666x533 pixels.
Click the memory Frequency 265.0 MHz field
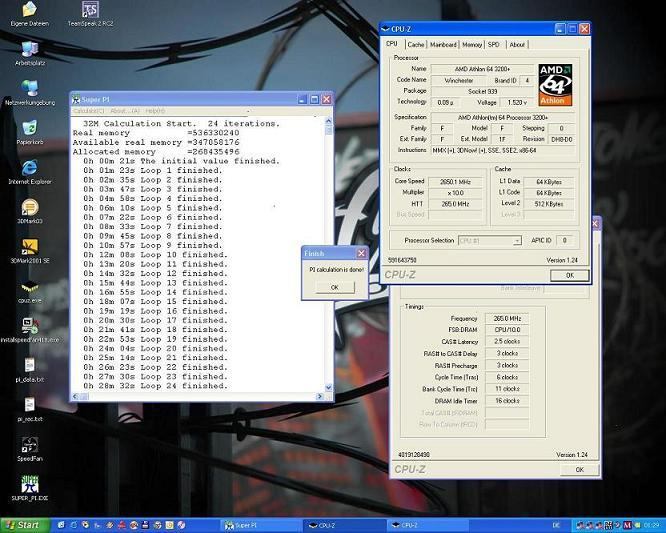tap(507, 319)
